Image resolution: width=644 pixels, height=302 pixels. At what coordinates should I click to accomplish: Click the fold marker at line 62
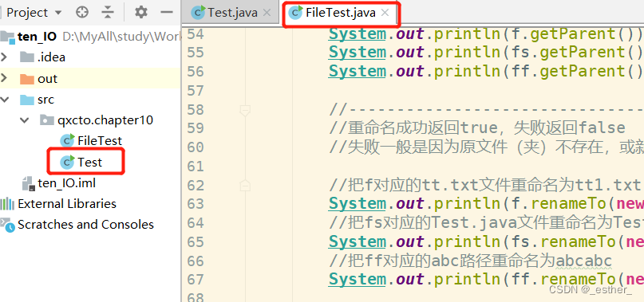point(245,186)
